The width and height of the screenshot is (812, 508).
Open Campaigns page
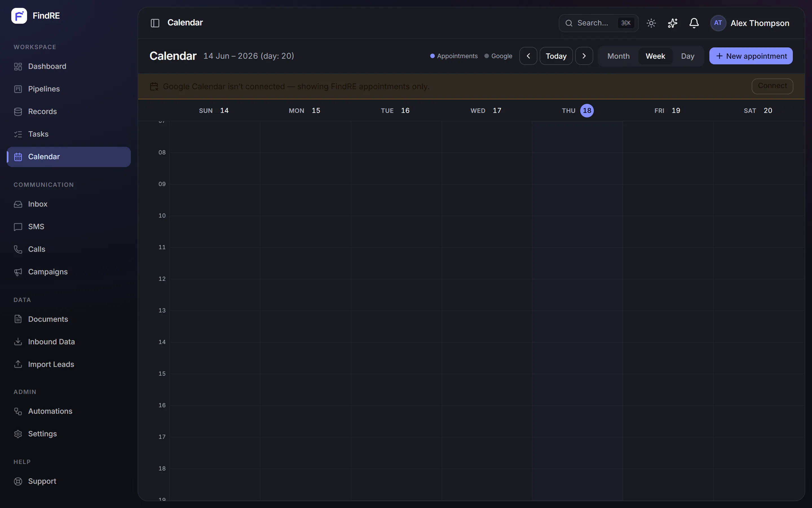tap(69, 272)
